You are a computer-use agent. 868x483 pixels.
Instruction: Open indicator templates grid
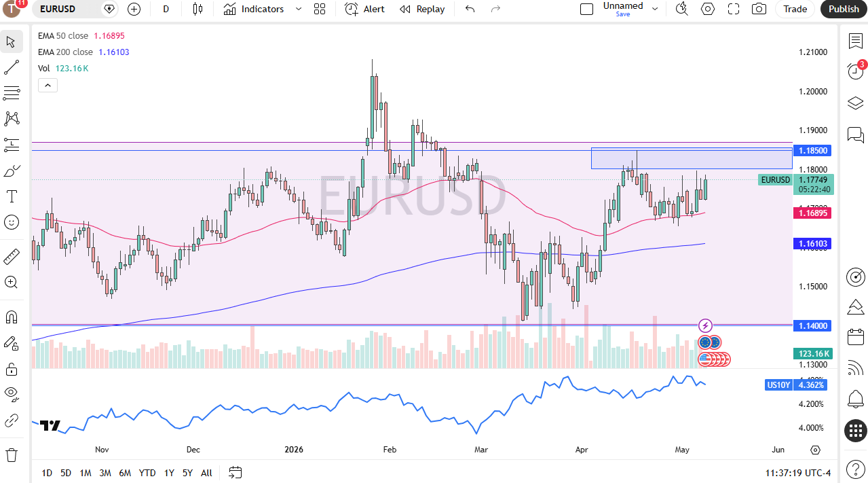click(x=320, y=9)
